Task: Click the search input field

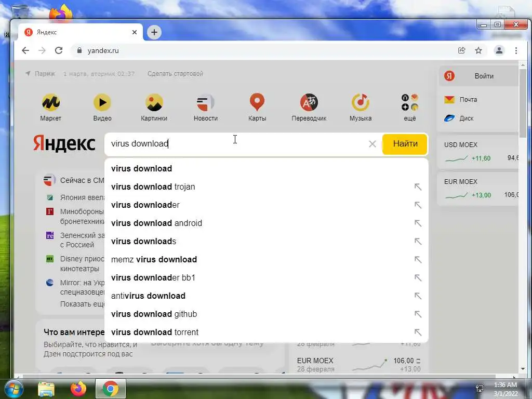Action: pos(237,144)
